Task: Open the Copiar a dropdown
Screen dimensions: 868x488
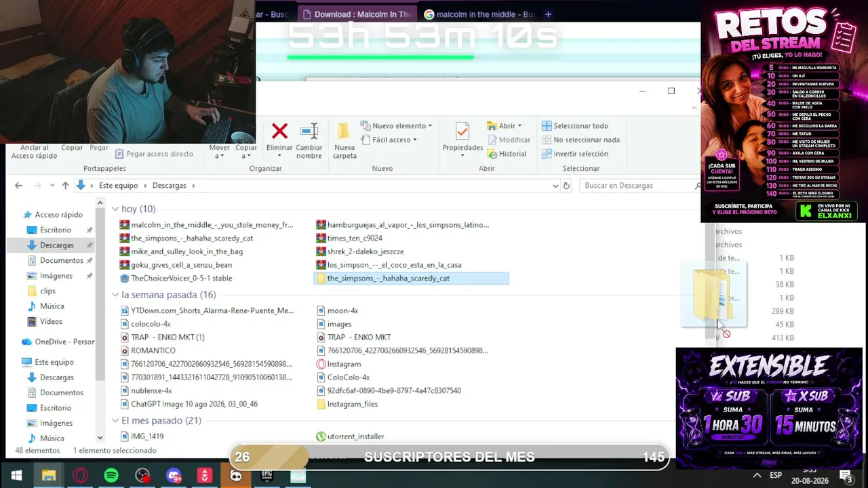Action: [245, 151]
